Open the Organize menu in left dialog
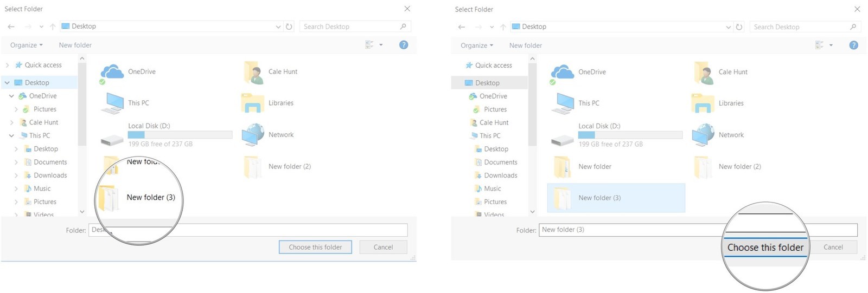868x293 pixels. (26, 45)
